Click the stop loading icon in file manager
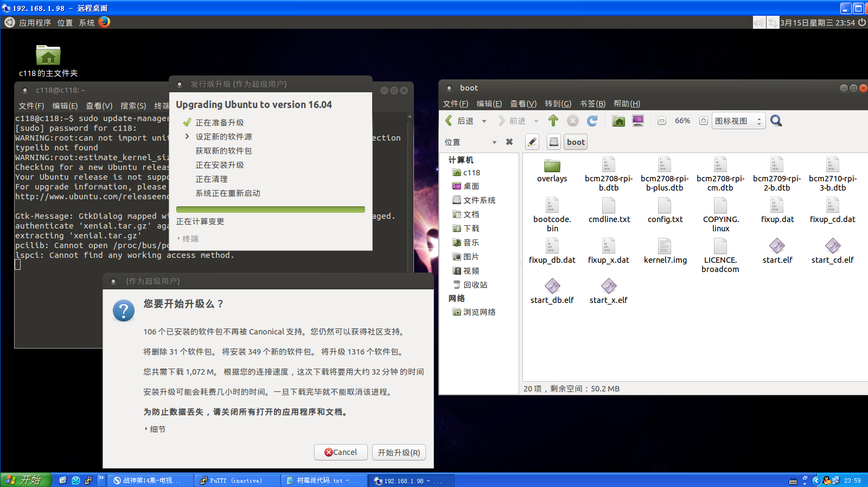This screenshot has width=868, height=487. pos(573,121)
